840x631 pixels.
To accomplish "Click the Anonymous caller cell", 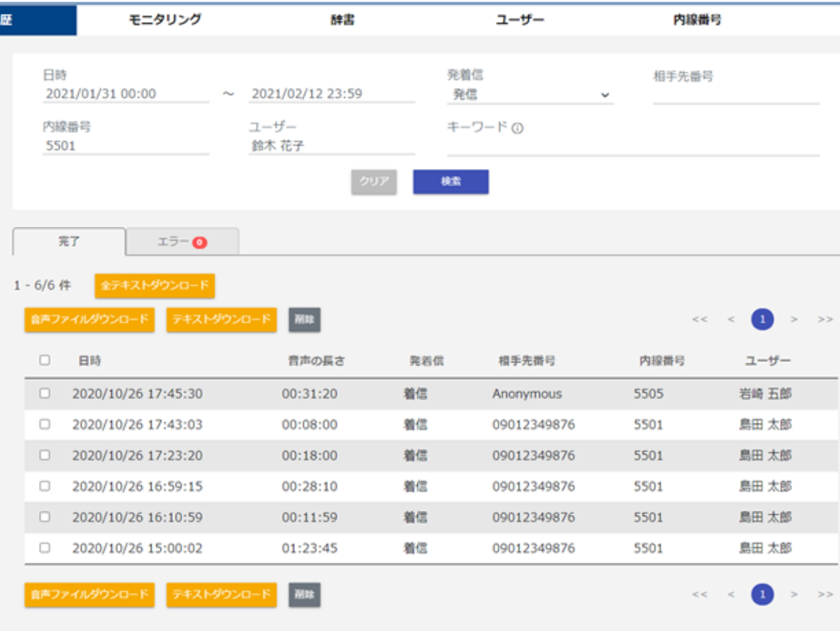I will click(x=527, y=393).
